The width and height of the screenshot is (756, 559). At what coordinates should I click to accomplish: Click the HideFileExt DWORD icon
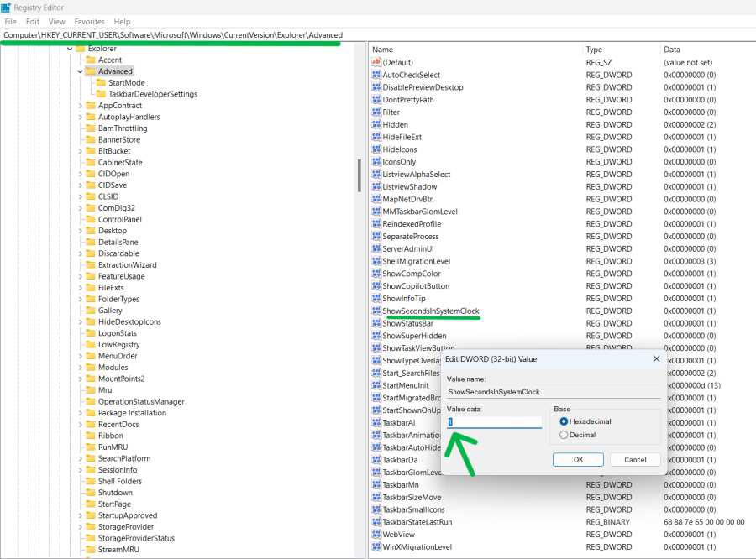pos(376,137)
